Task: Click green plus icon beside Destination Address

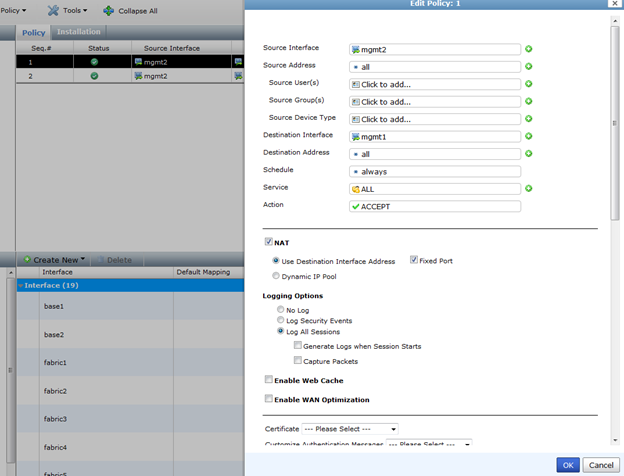Action: (529, 153)
